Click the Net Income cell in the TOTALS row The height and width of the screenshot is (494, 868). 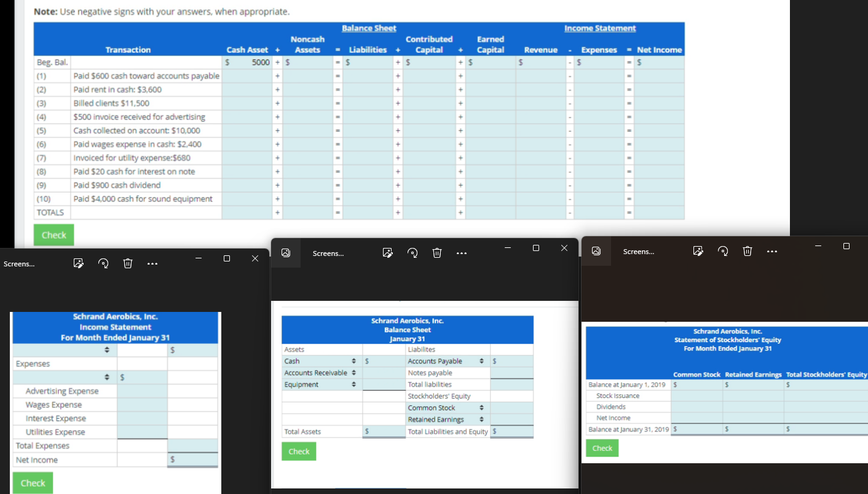(x=659, y=212)
